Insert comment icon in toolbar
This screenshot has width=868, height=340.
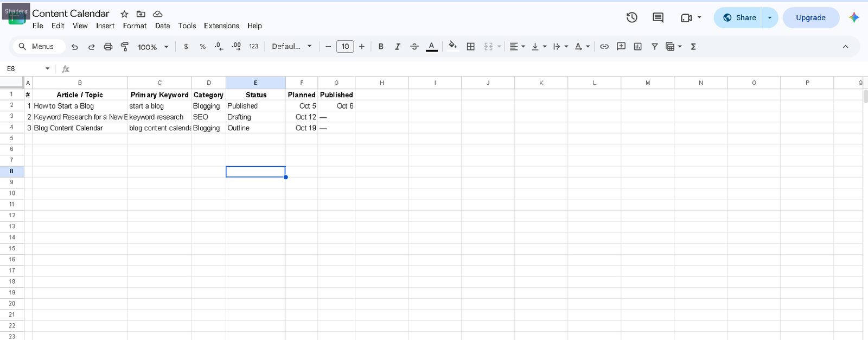pyautogui.click(x=621, y=47)
